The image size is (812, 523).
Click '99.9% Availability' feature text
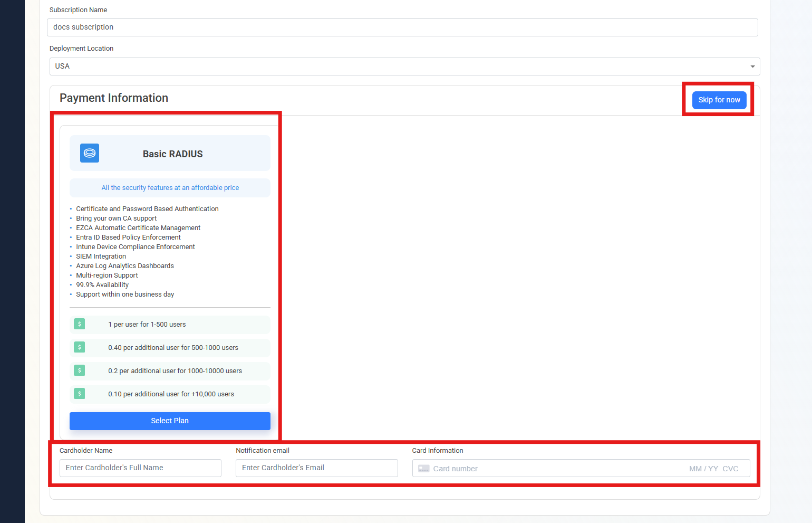[x=102, y=285]
